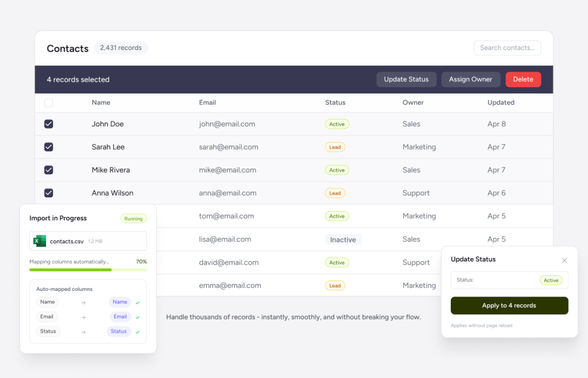
Task: Click Apply to 4 records button
Action: coord(509,305)
